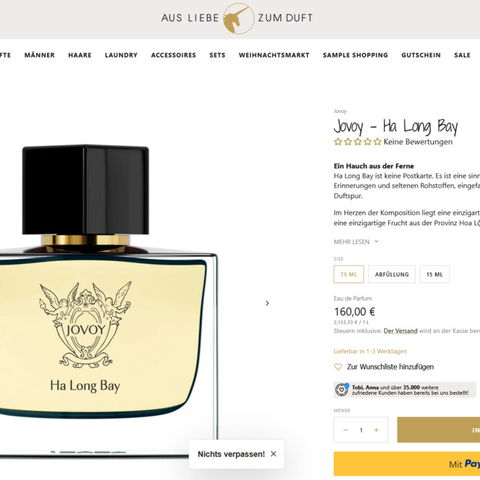Click the gold add-to-cart button

pos(439,430)
